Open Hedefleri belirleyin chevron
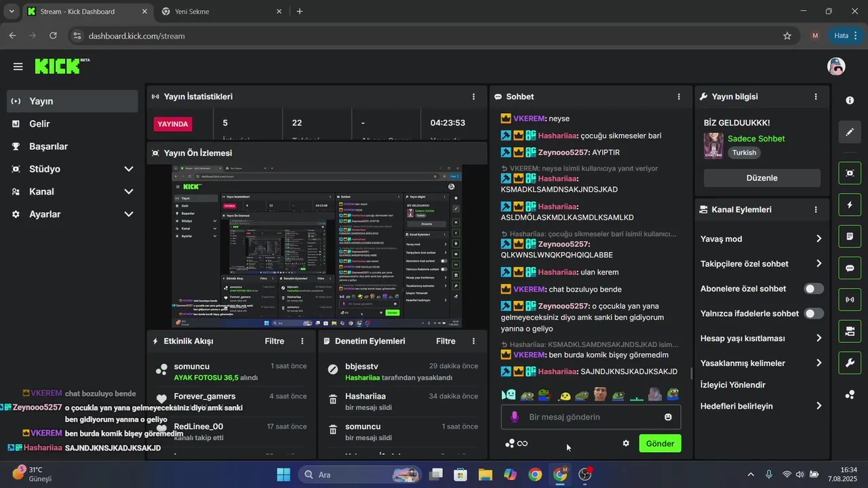868x488 pixels. 818,406
